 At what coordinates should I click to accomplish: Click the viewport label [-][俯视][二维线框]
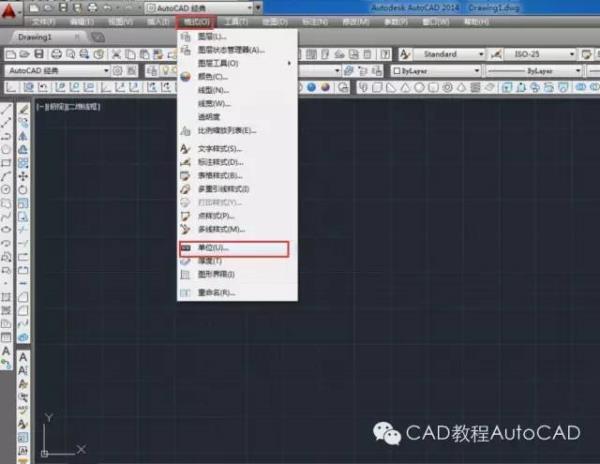pyautogui.click(x=68, y=107)
